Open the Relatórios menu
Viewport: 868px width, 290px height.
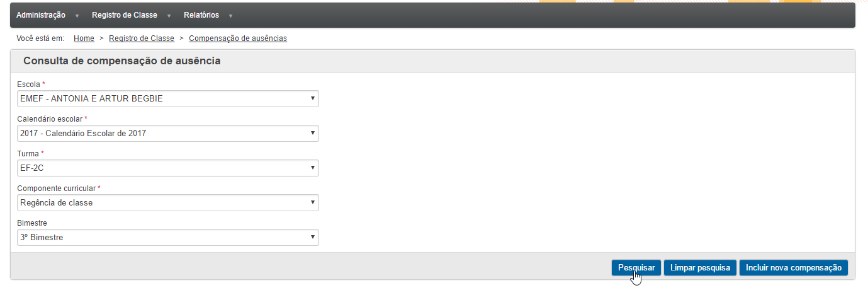(x=201, y=15)
